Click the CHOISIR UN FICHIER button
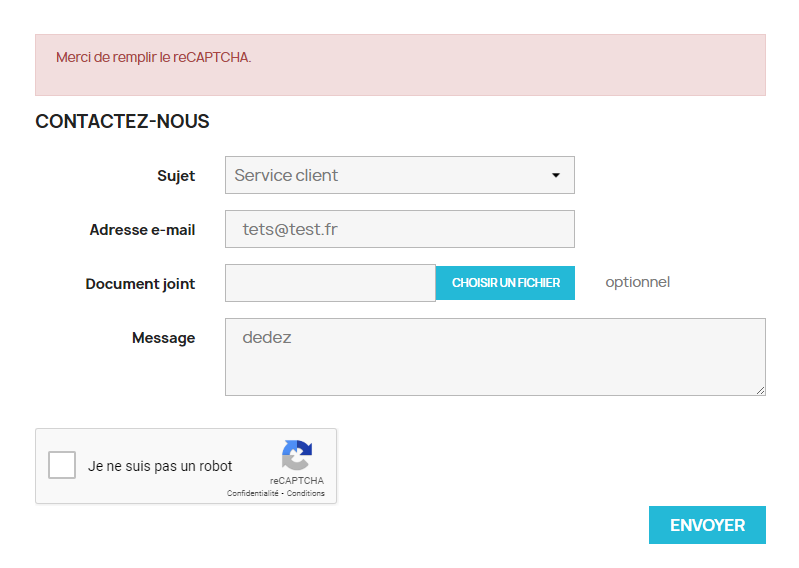Viewport: 799px width, 568px height. pos(505,283)
